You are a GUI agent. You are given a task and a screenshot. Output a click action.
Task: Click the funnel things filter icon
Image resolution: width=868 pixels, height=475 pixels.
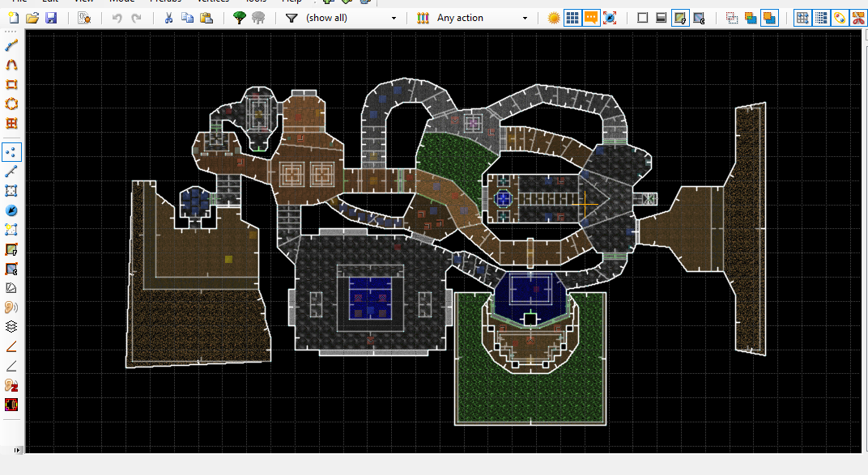pyautogui.click(x=291, y=18)
